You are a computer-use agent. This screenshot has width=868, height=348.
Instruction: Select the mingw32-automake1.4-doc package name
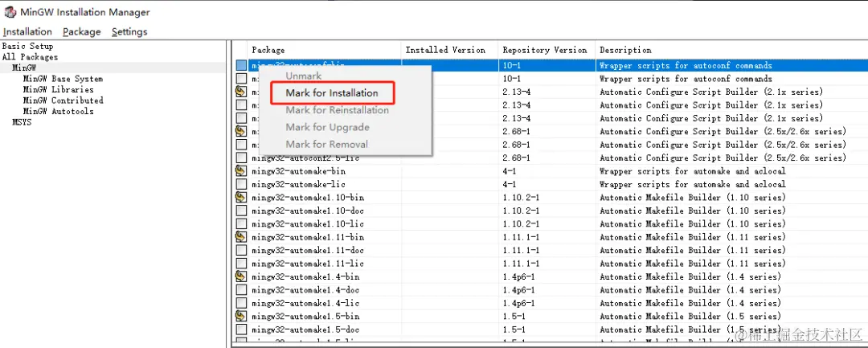click(x=305, y=290)
